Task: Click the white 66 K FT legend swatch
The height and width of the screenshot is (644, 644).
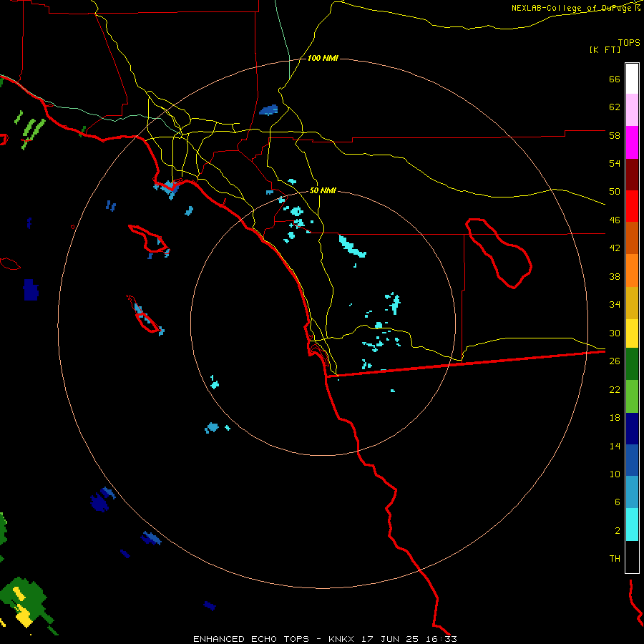Action: (x=632, y=79)
